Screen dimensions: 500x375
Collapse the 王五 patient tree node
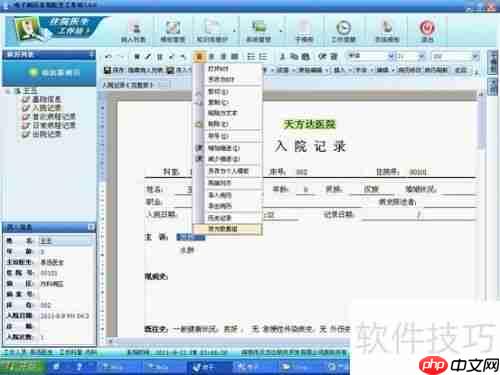[8, 91]
